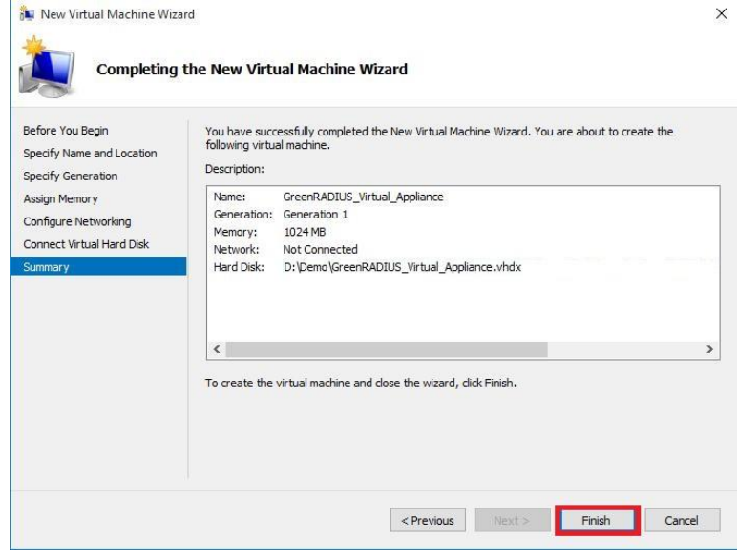The width and height of the screenshot is (738, 560).
Task: Go back with the Previous button
Action: click(x=428, y=521)
